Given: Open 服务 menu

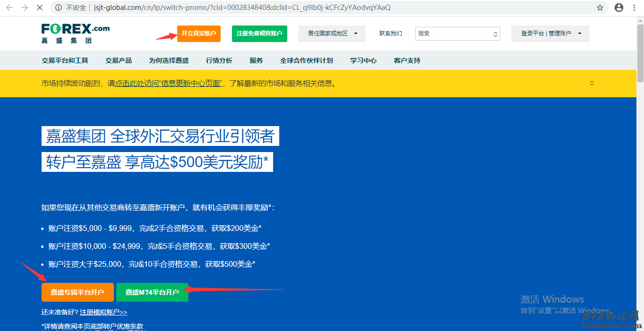Looking at the screenshot, I should (256, 60).
